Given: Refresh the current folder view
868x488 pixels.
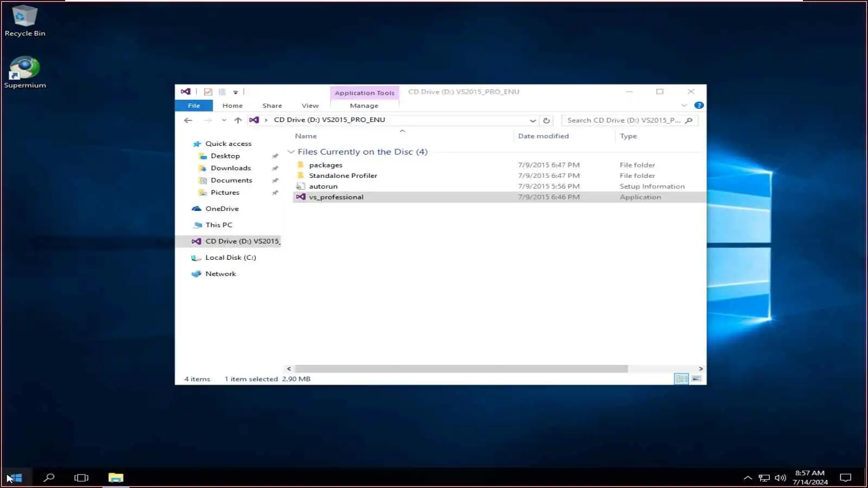Looking at the screenshot, I should click(x=546, y=120).
